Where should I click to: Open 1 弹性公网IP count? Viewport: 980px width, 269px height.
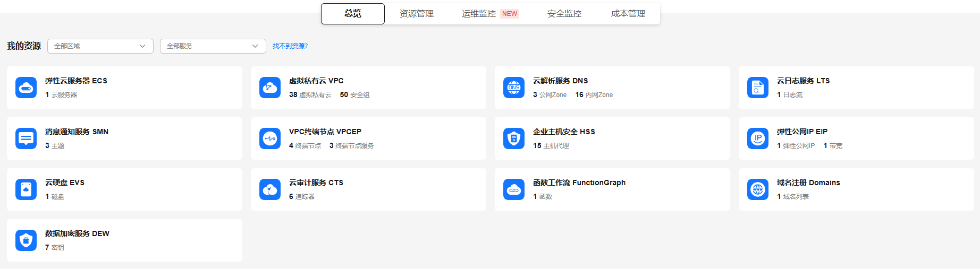pos(796,146)
